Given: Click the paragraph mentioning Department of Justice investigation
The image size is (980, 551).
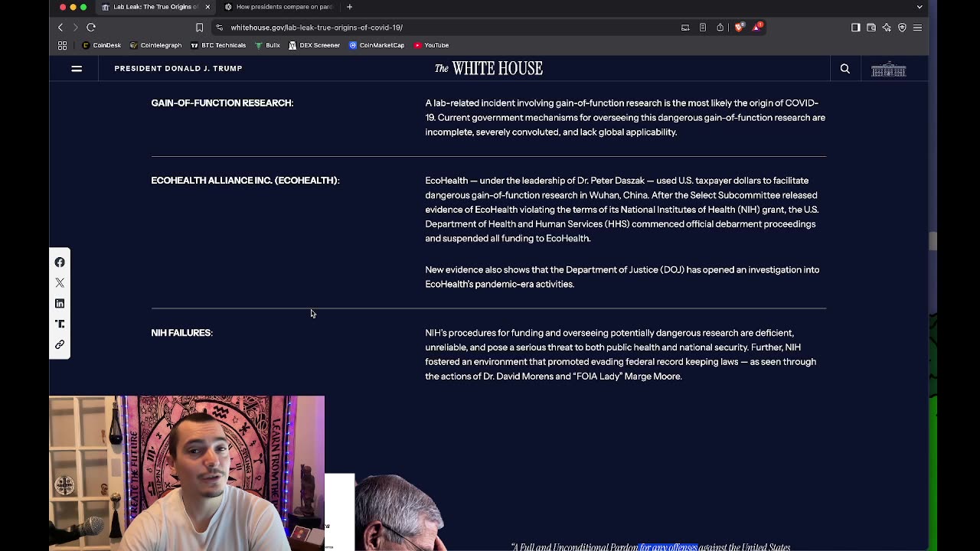Looking at the screenshot, I should (622, 277).
